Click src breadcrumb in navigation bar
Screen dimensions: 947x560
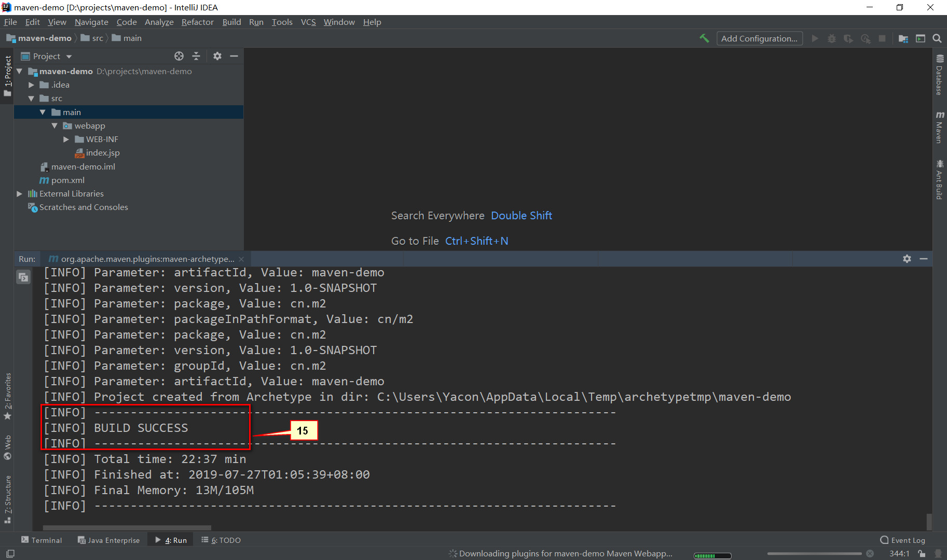92,38
